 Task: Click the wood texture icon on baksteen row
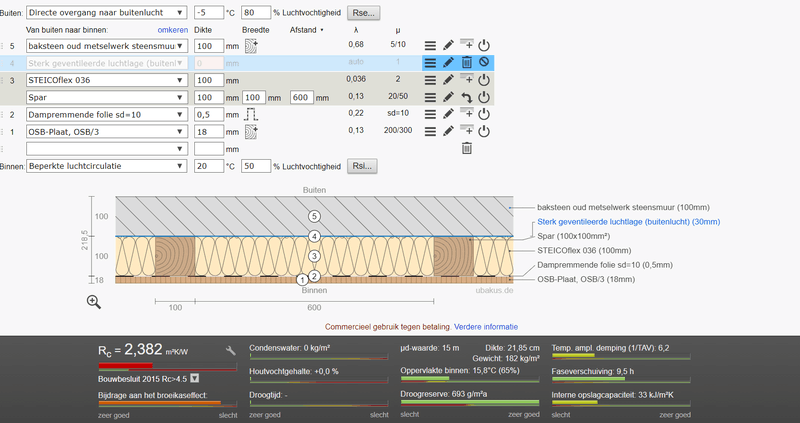click(x=252, y=46)
